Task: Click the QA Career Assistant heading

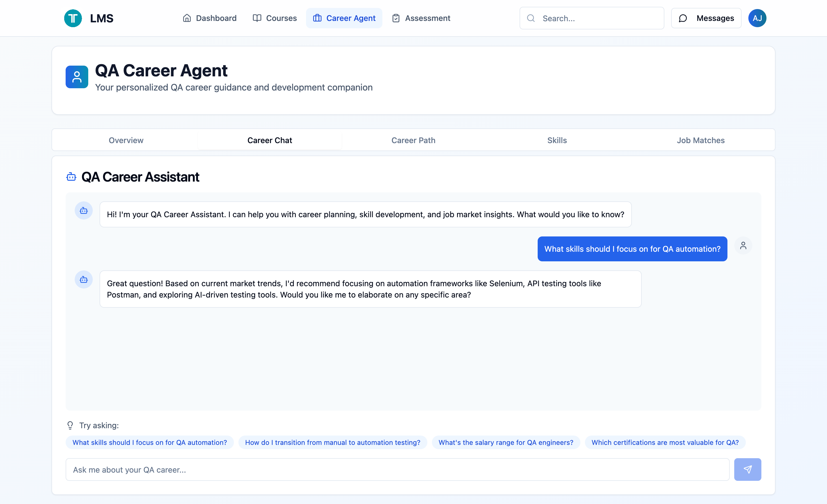Action: [x=140, y=177]
